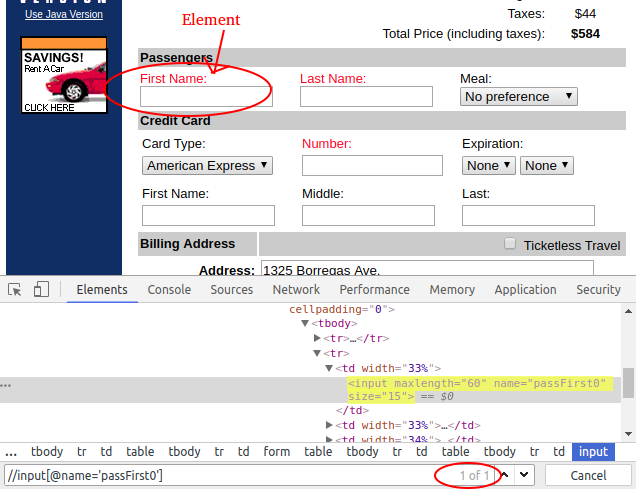
Task: Switch to the Elements tab
Action: 102,290
